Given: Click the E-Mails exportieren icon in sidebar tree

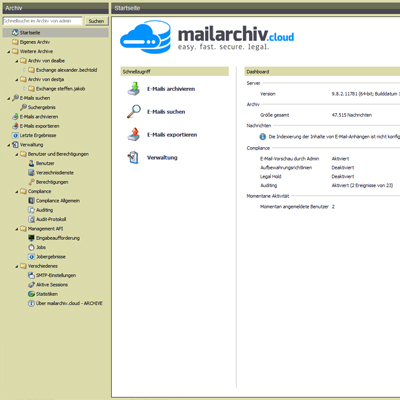Looking at the screenshot, I should click(15, 126).
